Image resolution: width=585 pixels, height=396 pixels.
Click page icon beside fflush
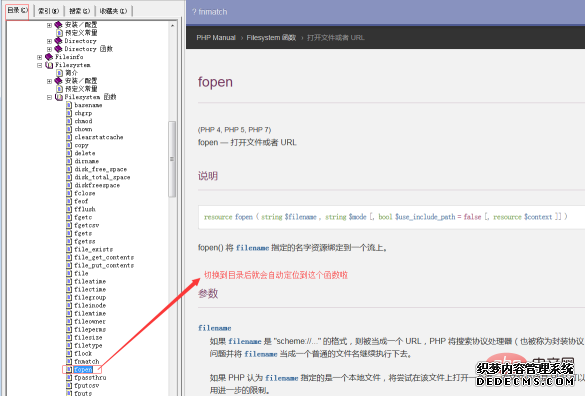coord(69,209)
